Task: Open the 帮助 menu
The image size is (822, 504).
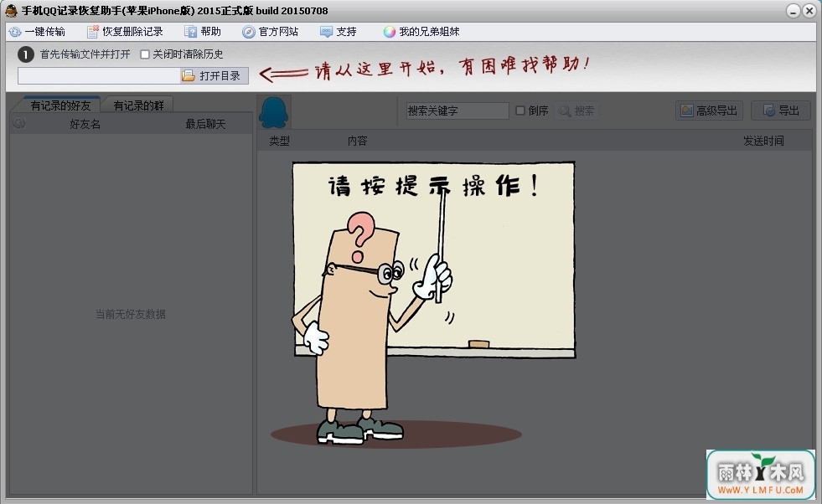Action: coord(203,32)
